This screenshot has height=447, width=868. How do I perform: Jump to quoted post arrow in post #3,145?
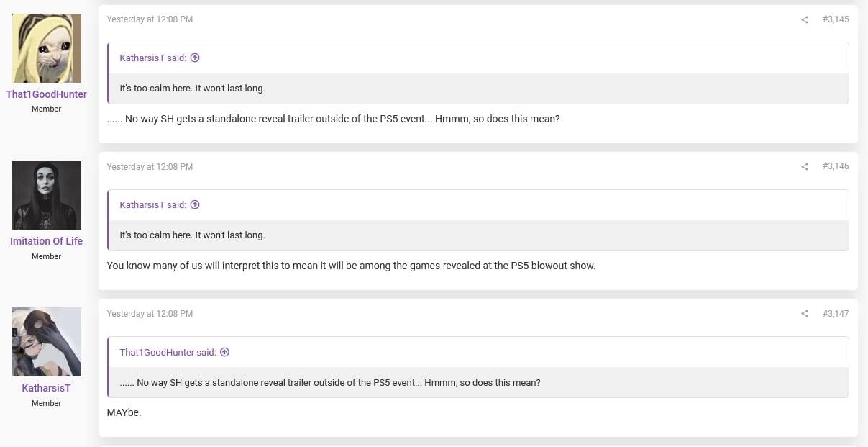(195, 58)
